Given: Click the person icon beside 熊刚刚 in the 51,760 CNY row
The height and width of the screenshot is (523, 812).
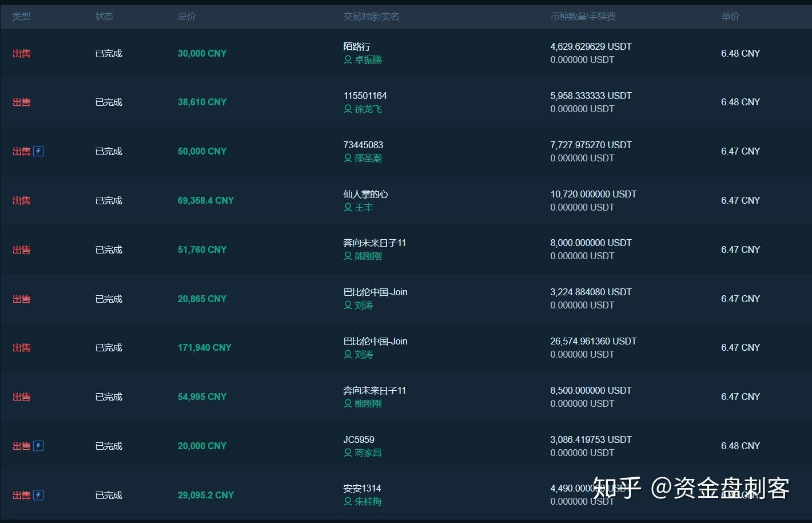Looking at the screenshot, I should 348,256.
